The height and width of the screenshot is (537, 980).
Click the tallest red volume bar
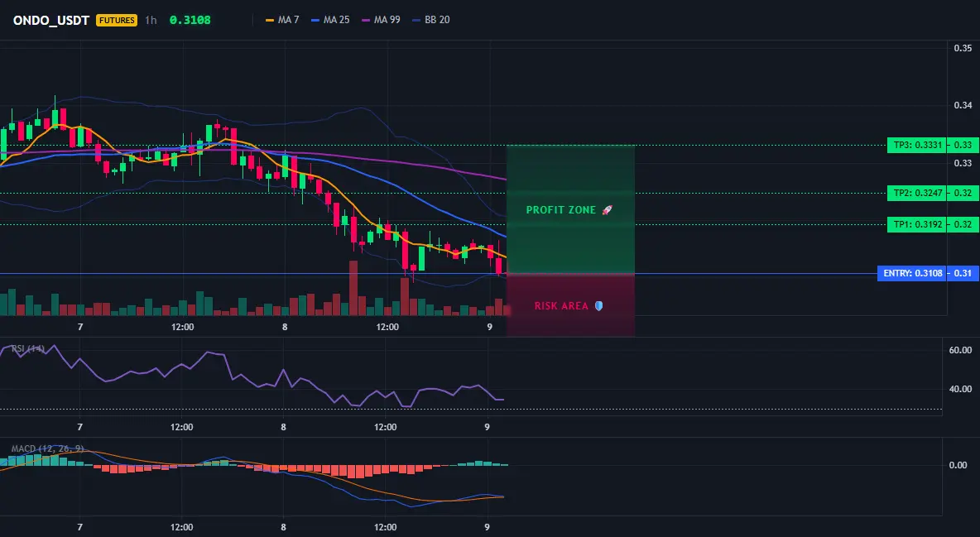tap(353, 288)
